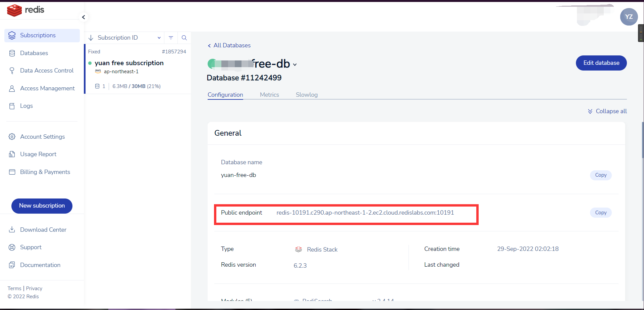Collapse all configuration sections
The image size is (644, 310).
607,111
